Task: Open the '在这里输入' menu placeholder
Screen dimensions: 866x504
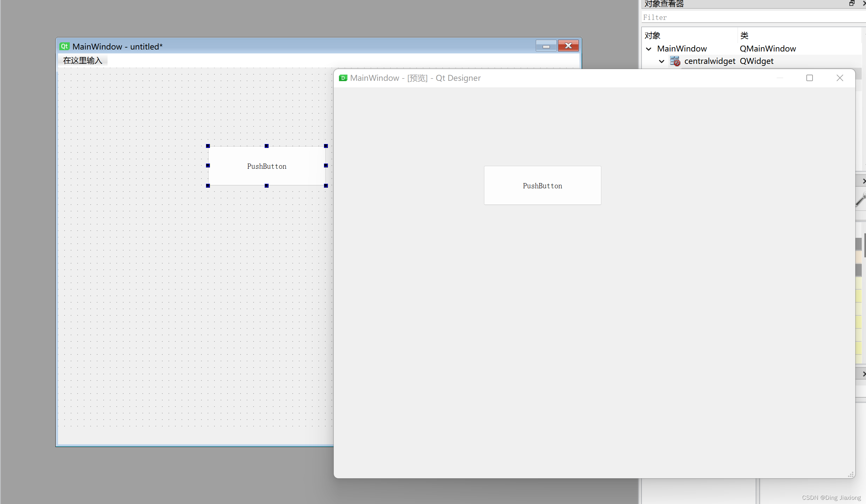Action: [82, 61]
